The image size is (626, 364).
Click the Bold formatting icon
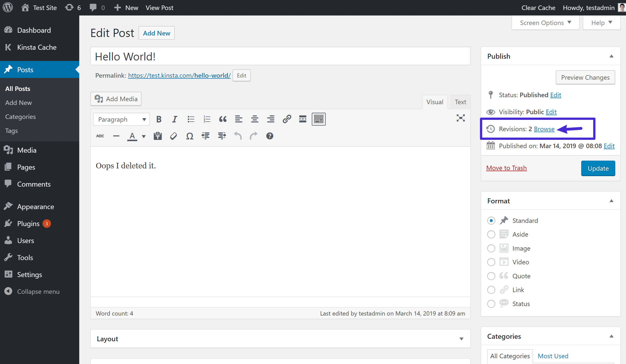[158, 119]
